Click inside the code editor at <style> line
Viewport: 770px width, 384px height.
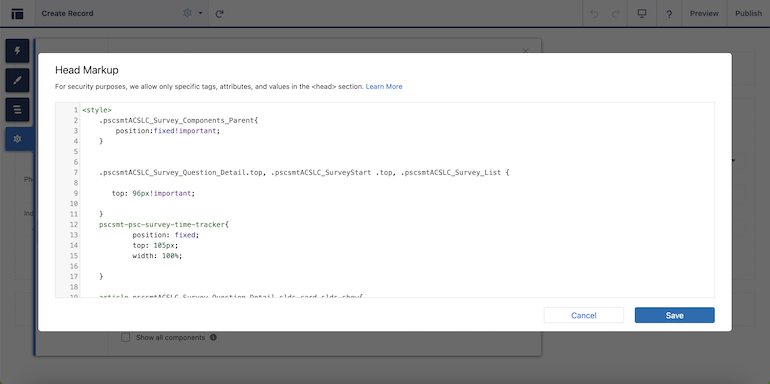pos(97,110)
